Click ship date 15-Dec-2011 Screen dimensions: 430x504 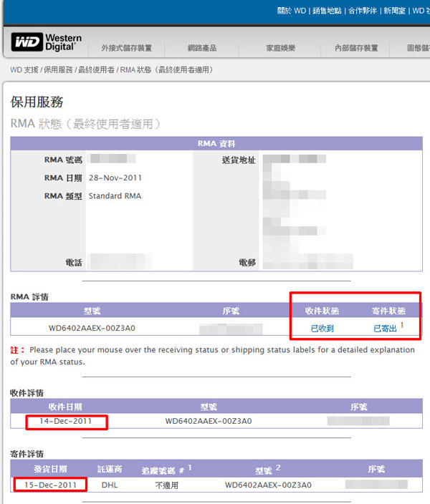point(51,485)
